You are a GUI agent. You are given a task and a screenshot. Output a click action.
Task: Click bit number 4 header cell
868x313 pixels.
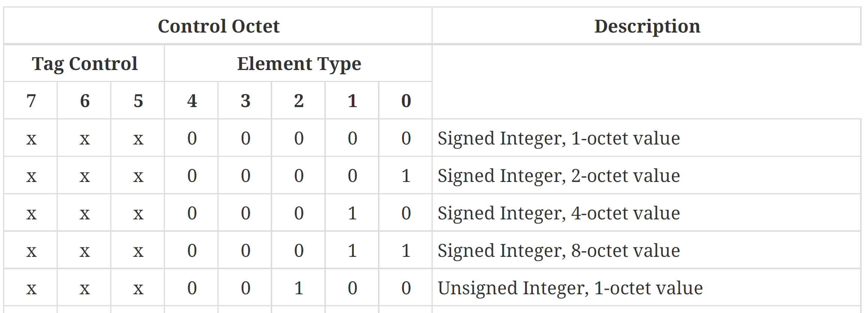click(x=192, y=101)
